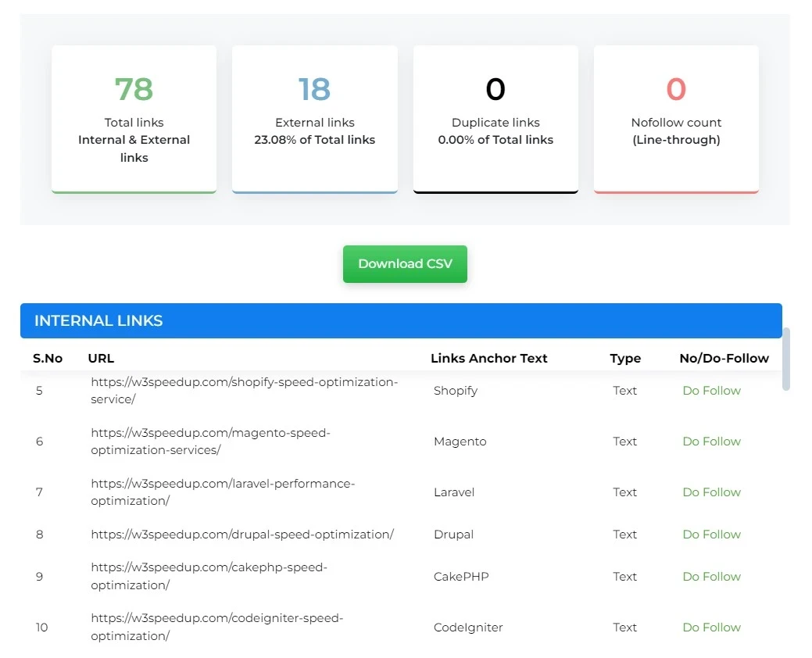Click the S.No column header
Viewport: 812px width, 658px height.
[48, 359]
